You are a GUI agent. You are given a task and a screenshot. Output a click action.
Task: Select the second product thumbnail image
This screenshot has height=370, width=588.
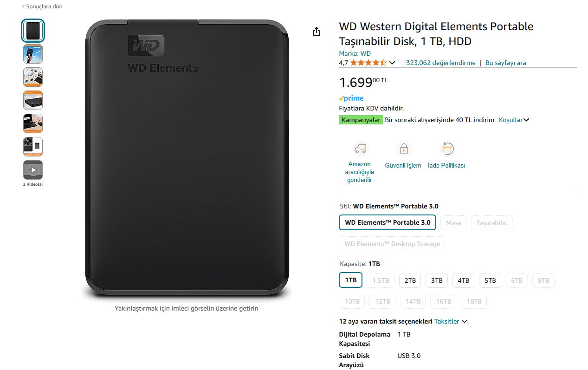[x=33, y=54]
